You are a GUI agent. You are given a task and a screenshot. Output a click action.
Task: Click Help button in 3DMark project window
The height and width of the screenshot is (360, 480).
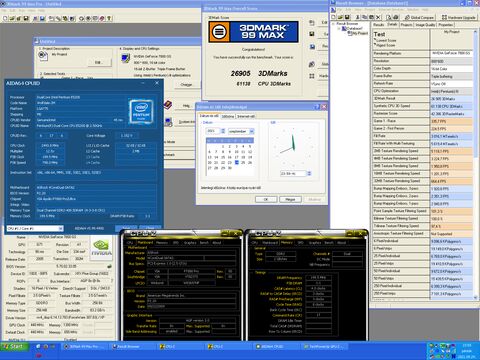point(186,106)
